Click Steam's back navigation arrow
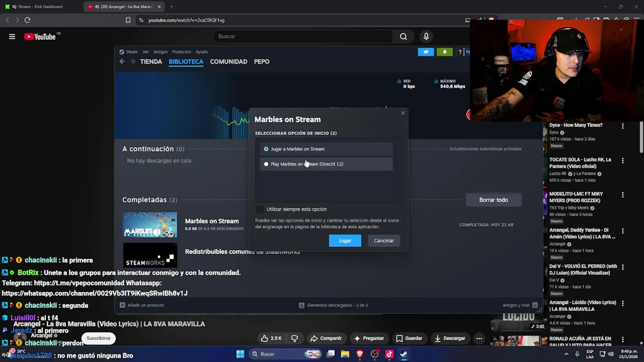This screenshot has width=644, height=362. 122,61
